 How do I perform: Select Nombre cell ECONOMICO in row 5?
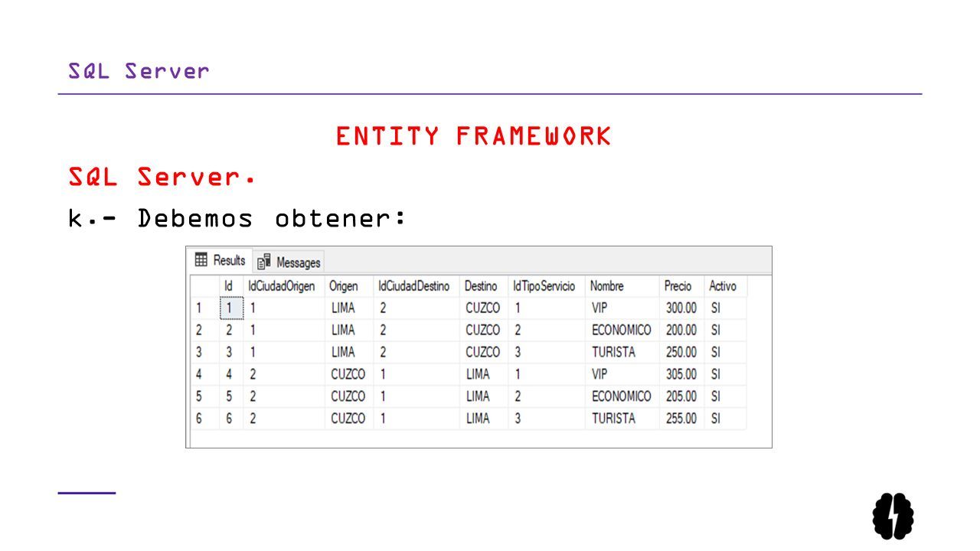coord(621,396)
